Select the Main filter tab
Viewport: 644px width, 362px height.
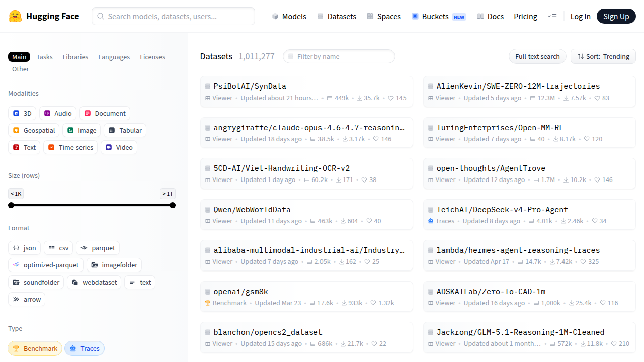tap(19, 57)
